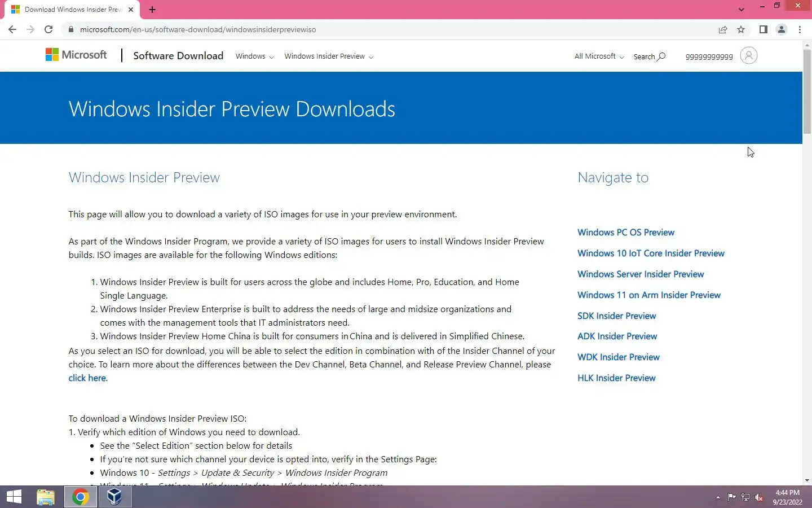This screenshot has height=508, width=812.
Task: Open tab search chevron in title bar
Action: [x=742, y=10]
